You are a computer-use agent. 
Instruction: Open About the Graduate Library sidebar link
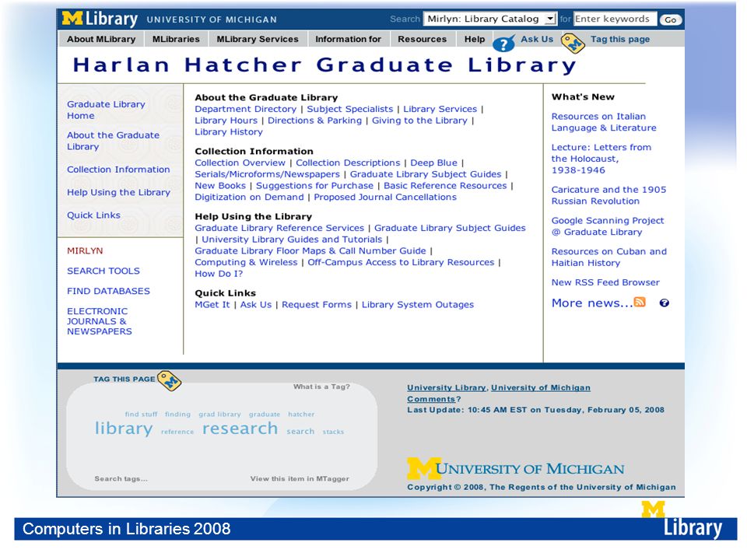click(x=113, y=141)
